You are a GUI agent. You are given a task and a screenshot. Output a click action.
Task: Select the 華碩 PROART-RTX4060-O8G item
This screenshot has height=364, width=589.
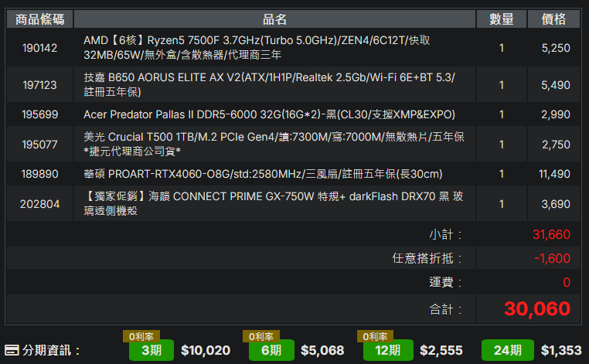[x=263, y=174]
